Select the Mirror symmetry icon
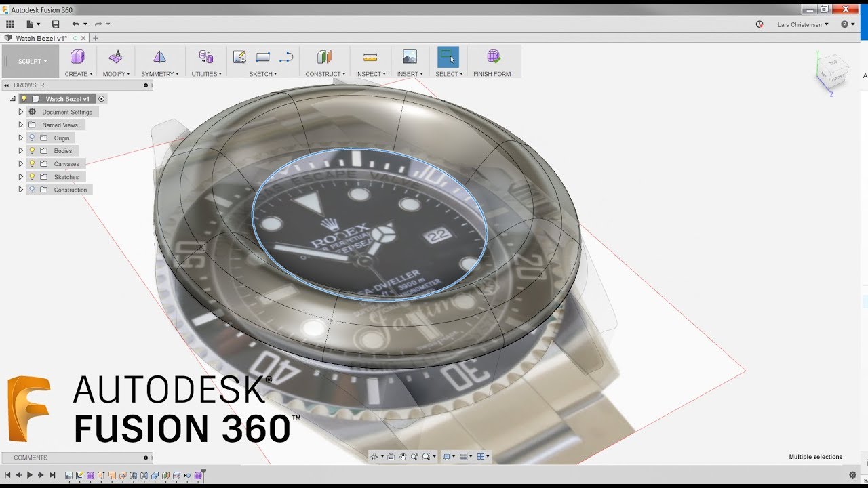Screen dimensions: 868x488 pyautogui.click(x=159, y=57)
